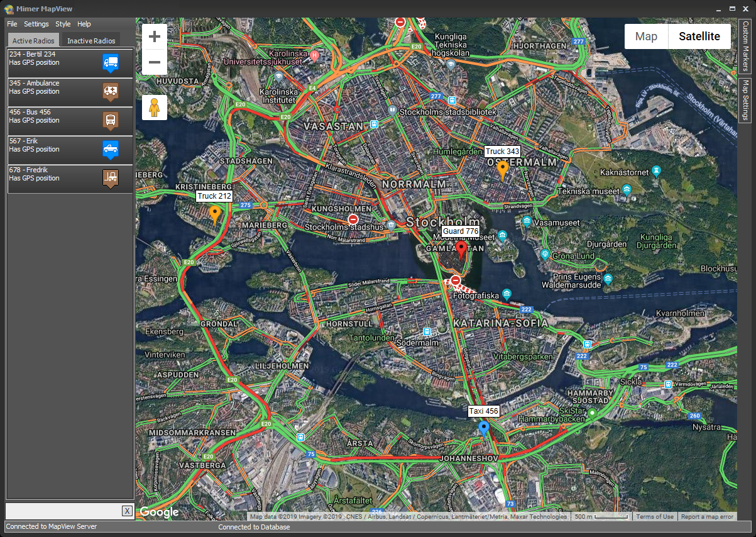
Task: Click the Vasamuseet museum icon
Action: 527,221
